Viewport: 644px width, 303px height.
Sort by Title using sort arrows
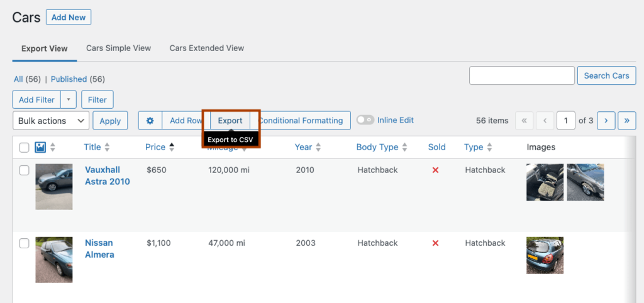107,147
